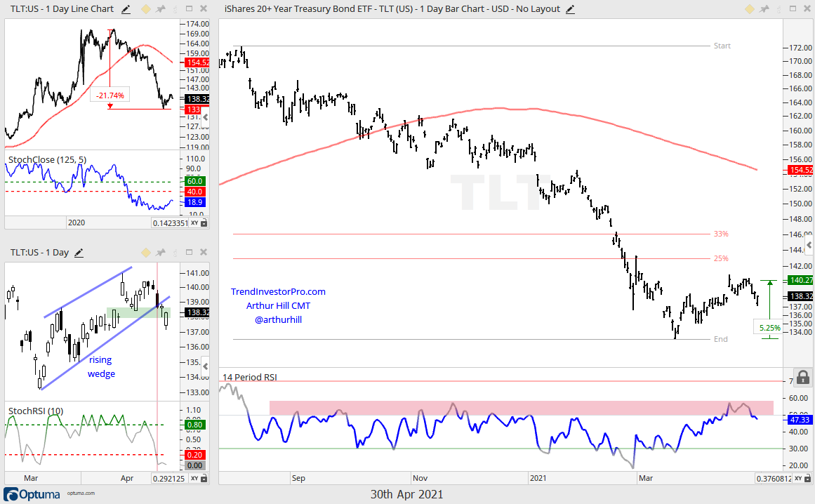The image size is (815, 504).
Task: Click the 33% retracement level label
Action: (x=721, y=234)
